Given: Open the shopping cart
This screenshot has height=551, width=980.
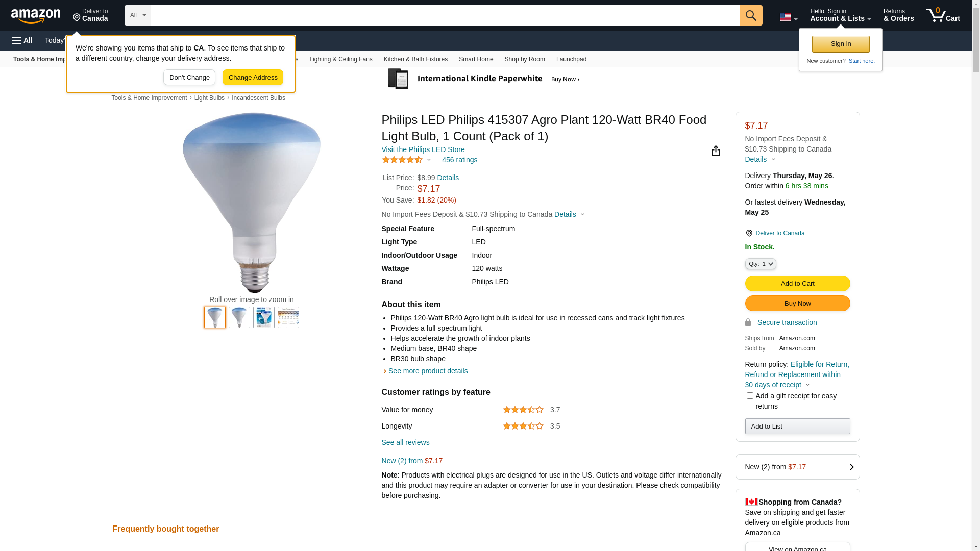Looking at the screenshot, I should pyautogui.click(x=943, y=15).
